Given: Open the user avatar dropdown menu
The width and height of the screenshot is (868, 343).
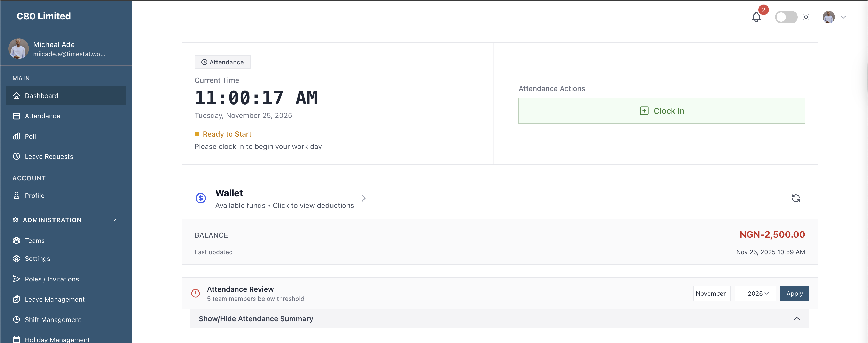Looking at the screenshot, I should click(834, 17).
